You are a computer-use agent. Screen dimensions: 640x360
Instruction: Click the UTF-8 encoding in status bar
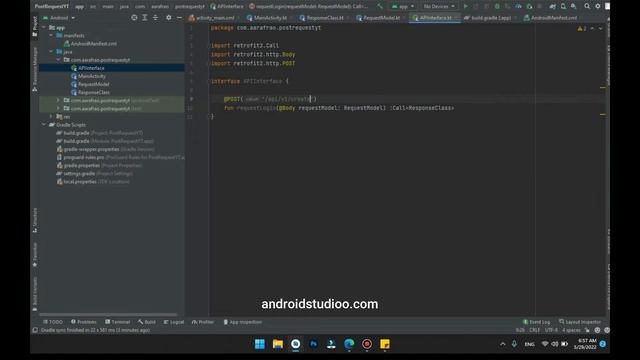click(551, 330)
